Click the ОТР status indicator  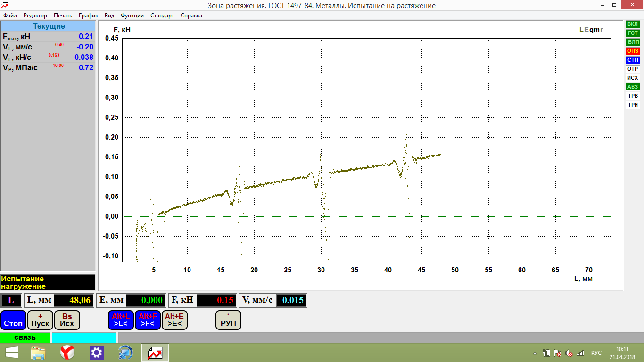click(633, 69)
